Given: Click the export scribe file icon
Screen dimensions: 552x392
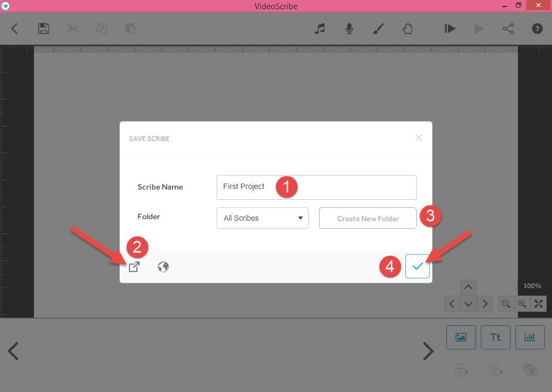Looking at the screenshot, I should [134, 267].
